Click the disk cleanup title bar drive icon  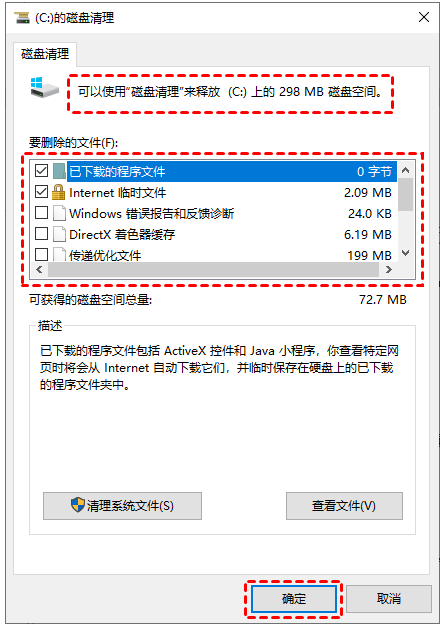(x=22, y=17)
